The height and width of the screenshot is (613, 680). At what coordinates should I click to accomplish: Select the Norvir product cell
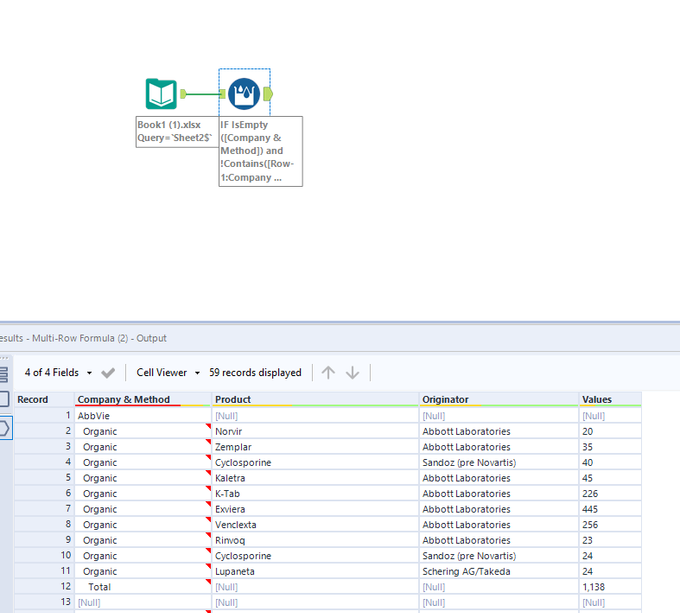315,431
